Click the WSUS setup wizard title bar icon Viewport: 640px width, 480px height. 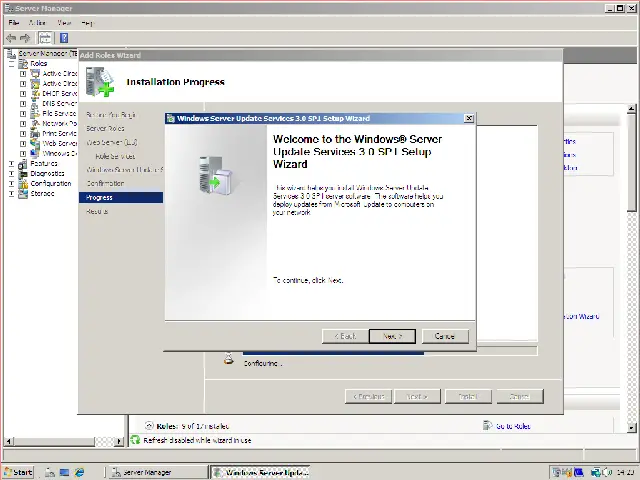pos(171,118)
